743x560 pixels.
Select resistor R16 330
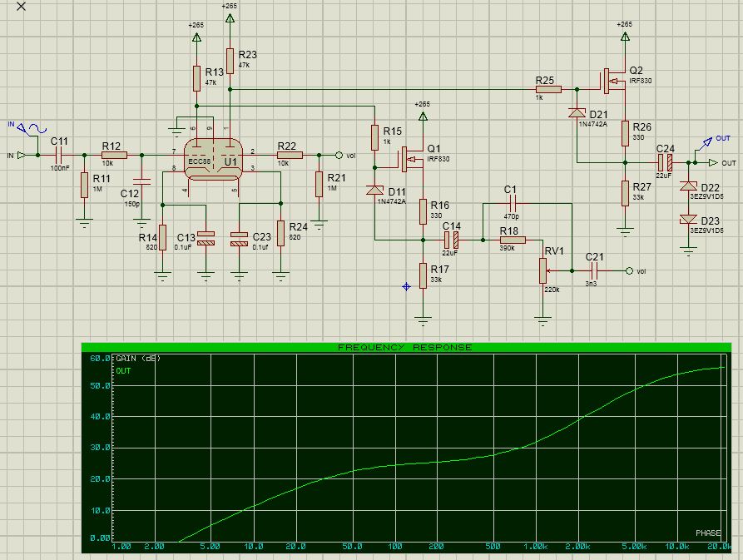coord(424,211)
